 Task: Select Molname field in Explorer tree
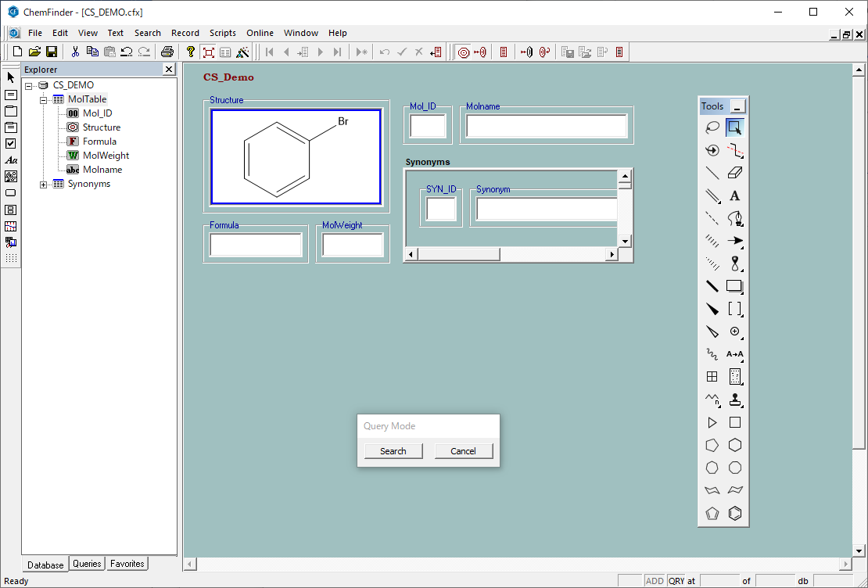coord(102,170)
